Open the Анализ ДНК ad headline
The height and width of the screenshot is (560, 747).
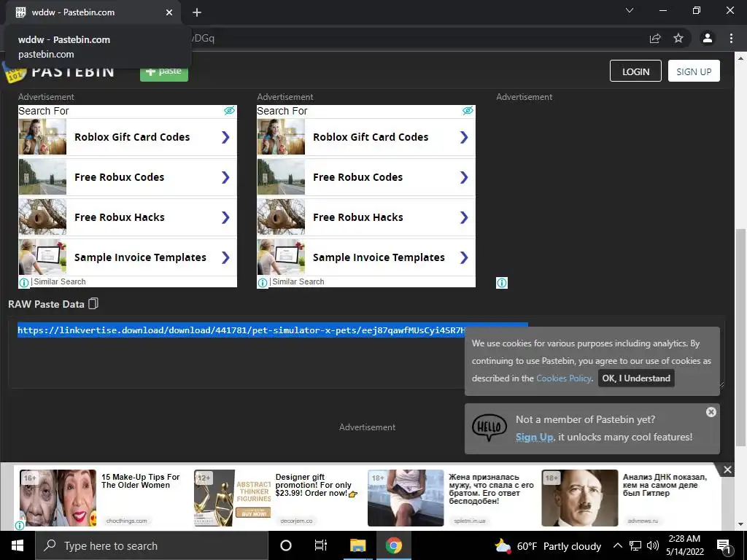click(665, 485)
